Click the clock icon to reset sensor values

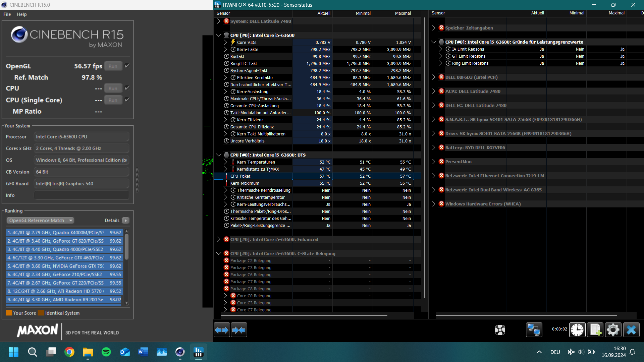pyautogui.click(x=577, y=330)
